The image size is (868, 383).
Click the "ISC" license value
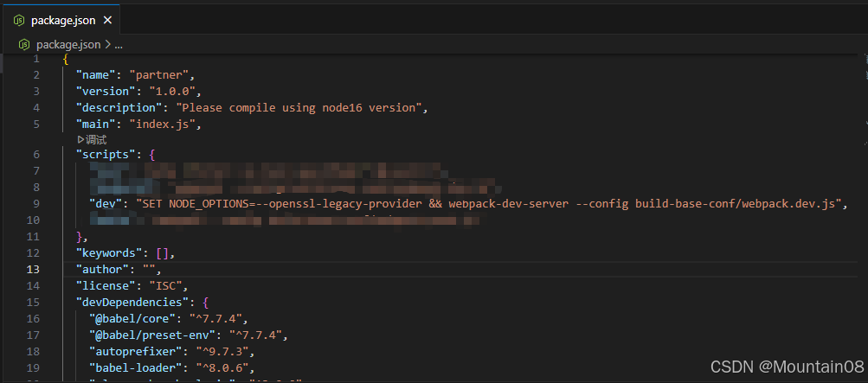(x=165, y=286)
